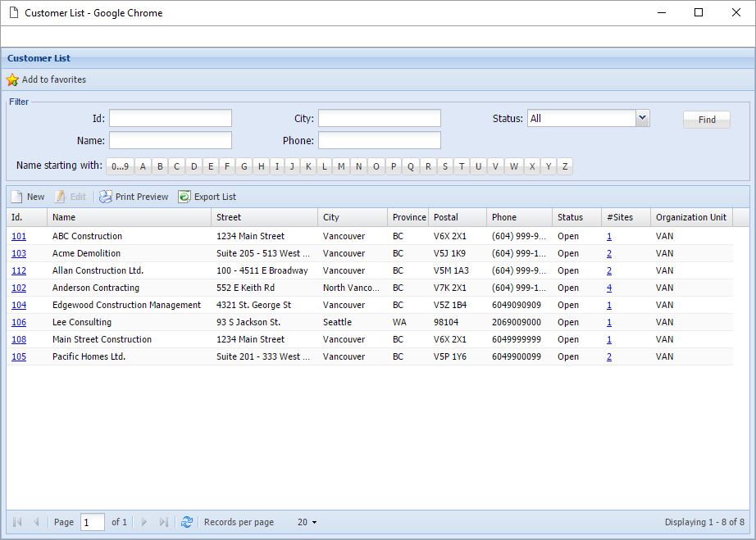Click the Id filter input field
756x540 pixels.
pos(170,118)
